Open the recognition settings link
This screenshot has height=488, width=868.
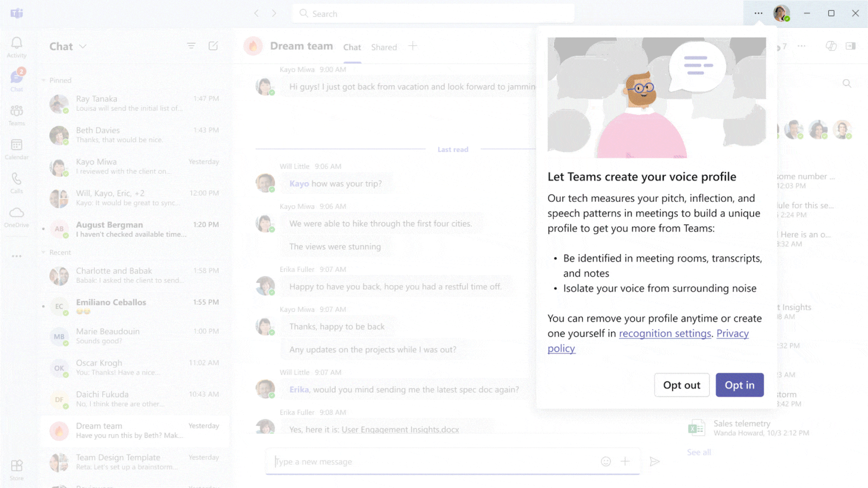pos(665,333)
